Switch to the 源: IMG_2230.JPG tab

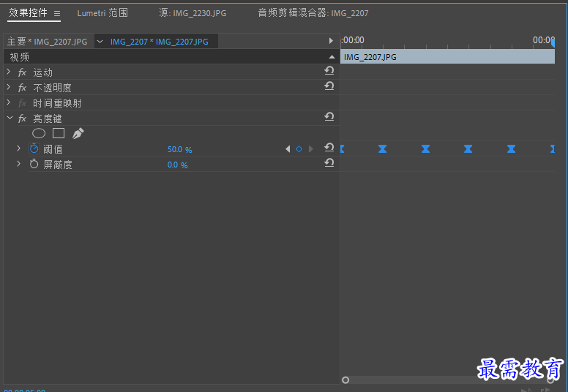[x=193, y=13]
